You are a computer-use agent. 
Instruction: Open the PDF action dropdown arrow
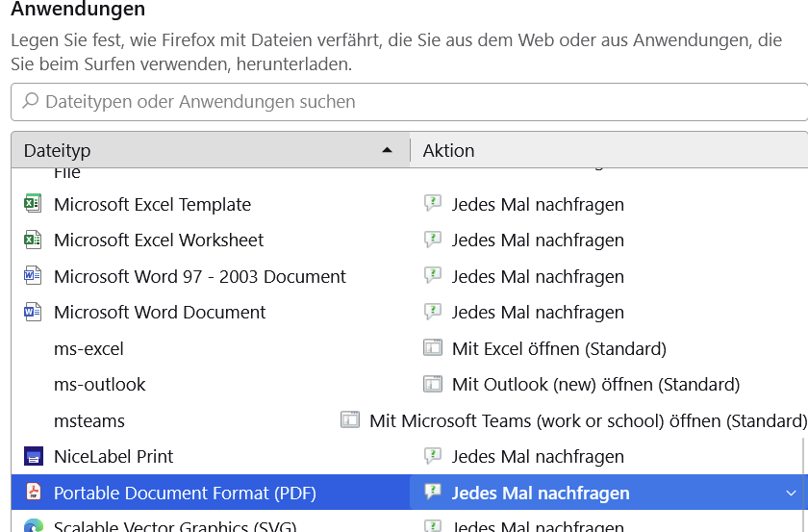coord(791,494)
